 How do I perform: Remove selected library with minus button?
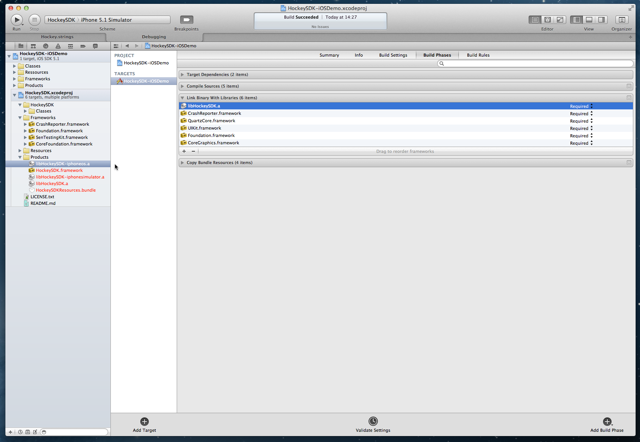193,151
